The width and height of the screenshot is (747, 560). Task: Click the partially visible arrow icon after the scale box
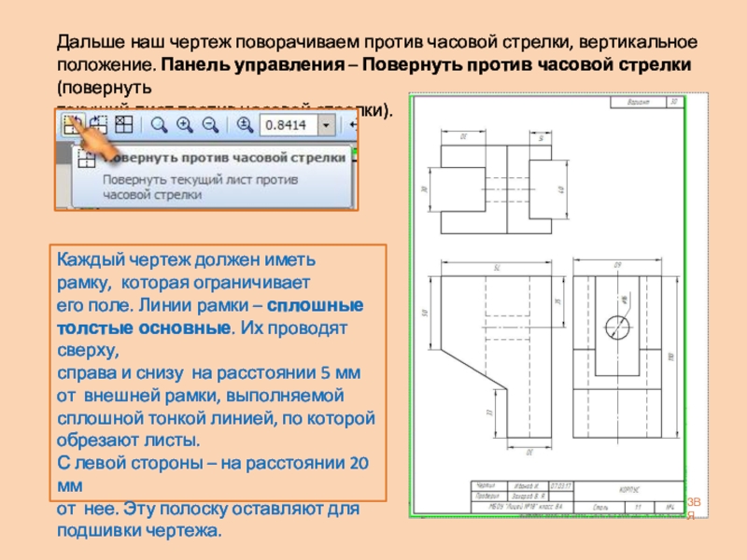pos(353,125)
